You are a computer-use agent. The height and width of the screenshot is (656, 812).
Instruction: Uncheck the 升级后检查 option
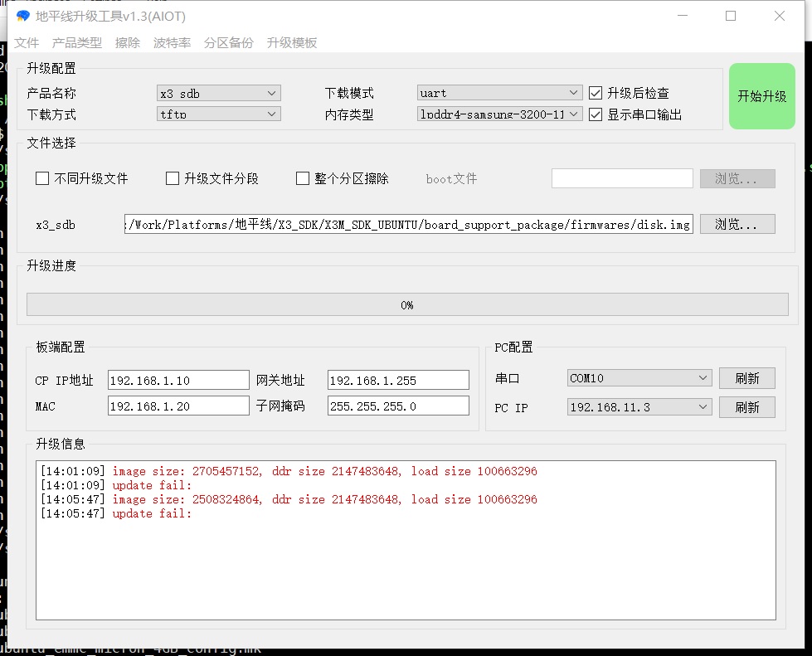[596, 93]
